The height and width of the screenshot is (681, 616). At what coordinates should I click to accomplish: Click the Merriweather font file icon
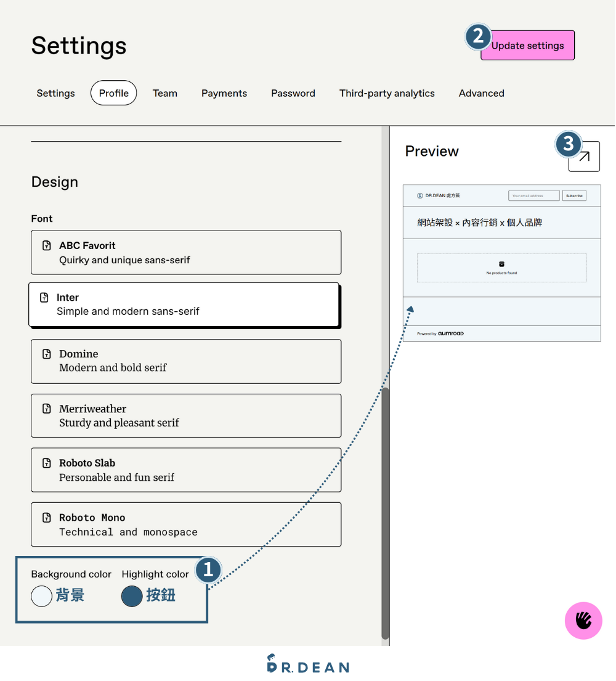pos(47,409)
